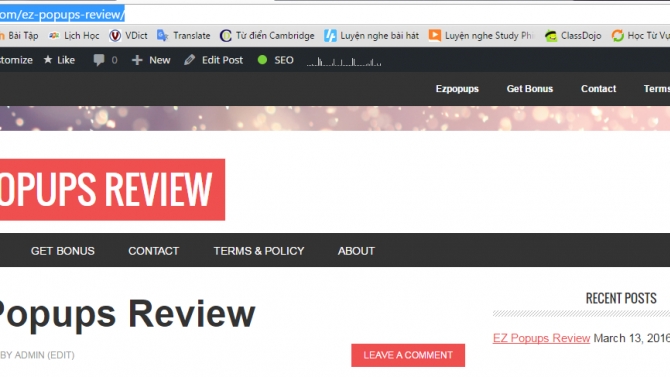
Task: Click the sparkly header banner image
Action: click(x=335, y=118)
